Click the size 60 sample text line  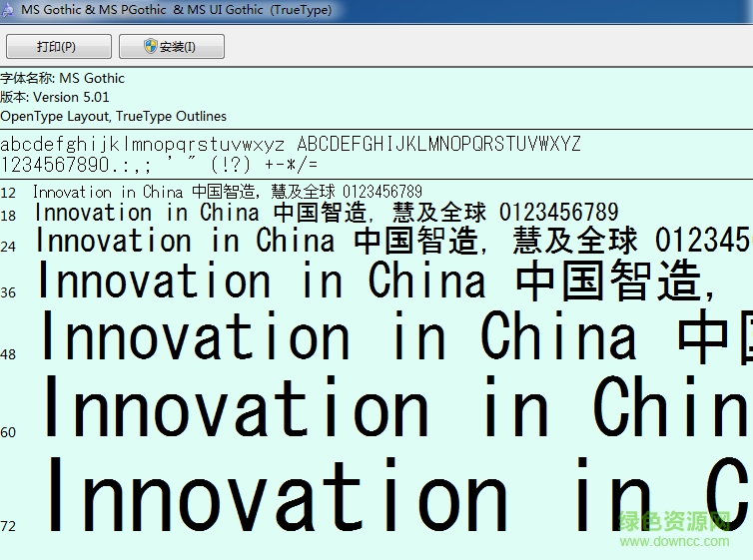[397, 406]
